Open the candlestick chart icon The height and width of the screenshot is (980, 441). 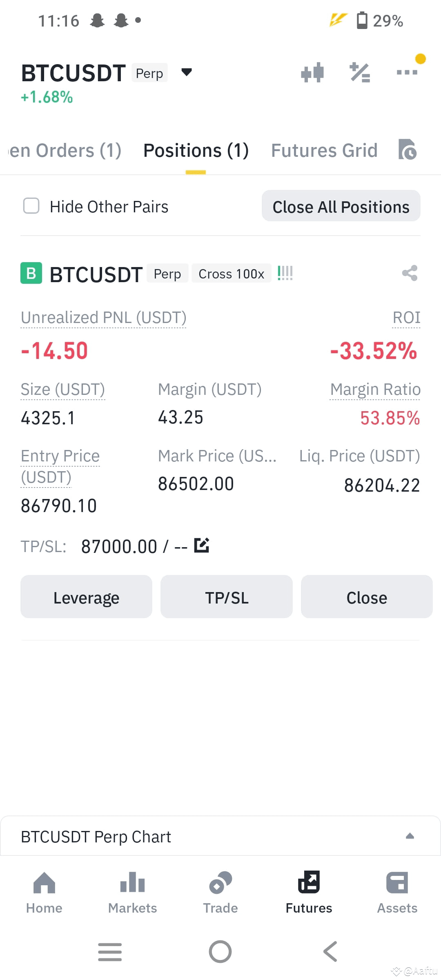pyautogui.click(x=312, y=73)
